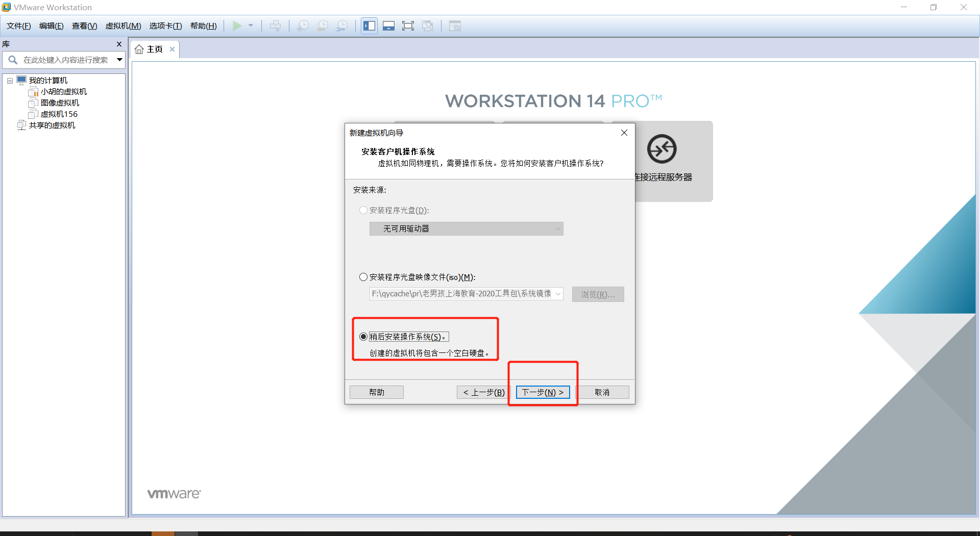Click the search magnifier icon in library
The height and width of the screenshot is (536, 980).
click(x=13, y=60)
